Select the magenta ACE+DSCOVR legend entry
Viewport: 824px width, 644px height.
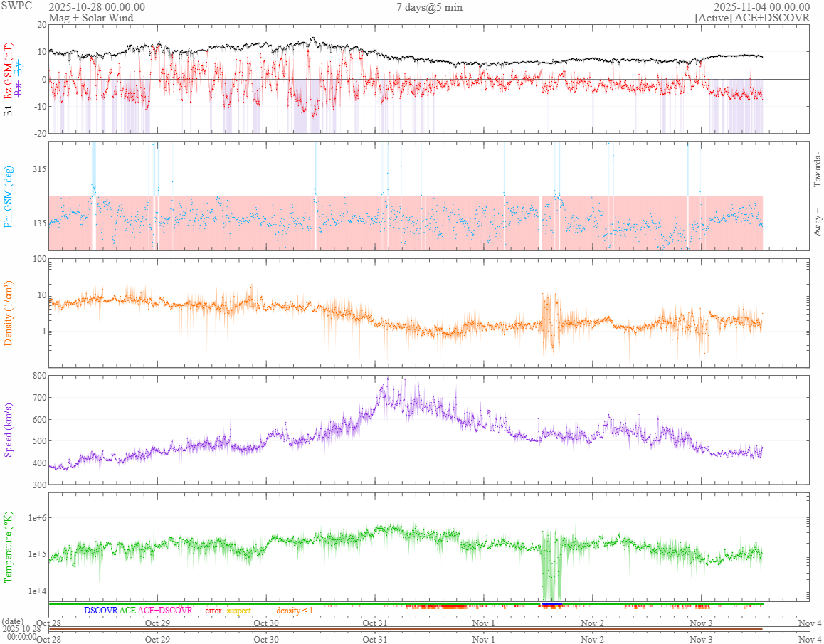pos(165,611)
